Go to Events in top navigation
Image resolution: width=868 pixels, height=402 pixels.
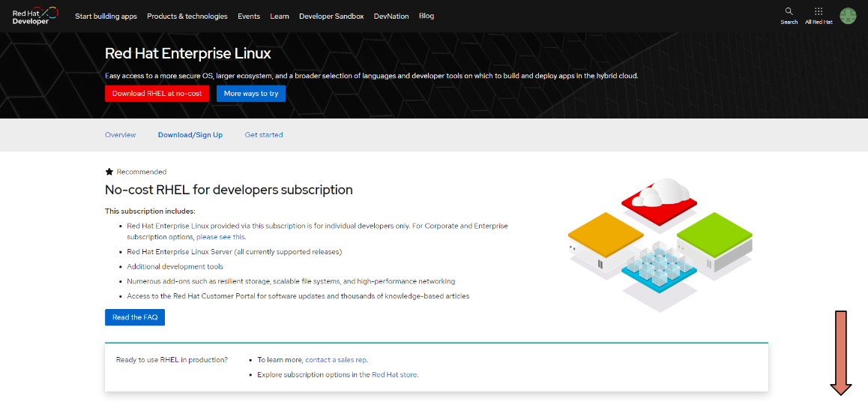pyautogui.click(x=249, y=16)
